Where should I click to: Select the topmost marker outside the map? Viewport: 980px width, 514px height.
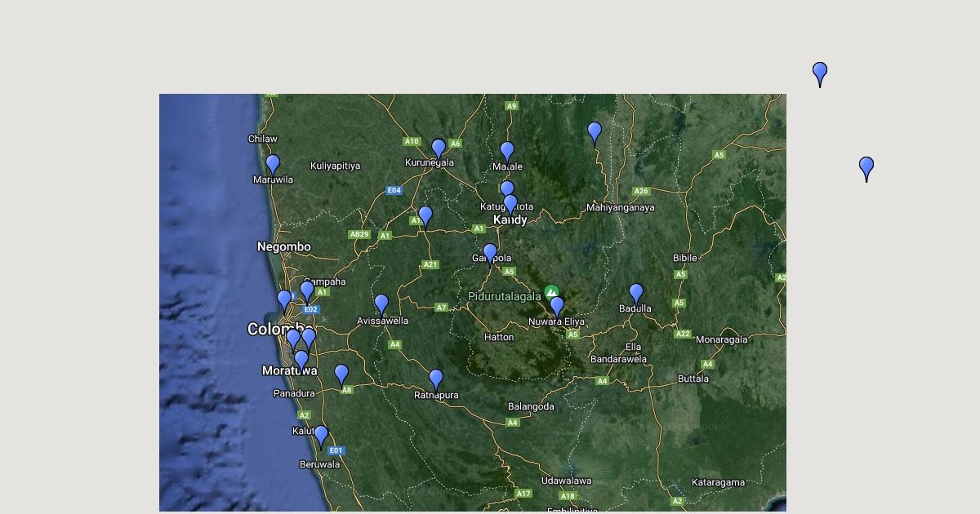tap(820, 73)
